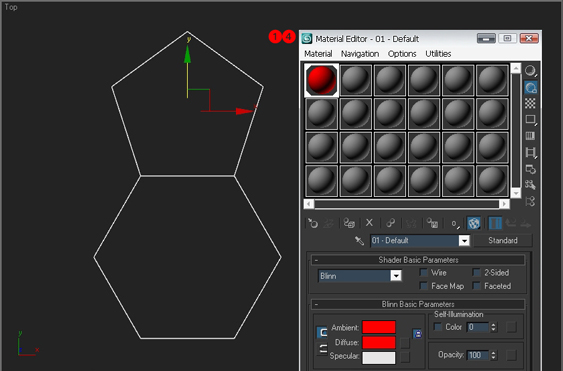Collapse the Shader Basic Parameters rollout
Viewport: 563px width, 371px height.
point(418,260)
